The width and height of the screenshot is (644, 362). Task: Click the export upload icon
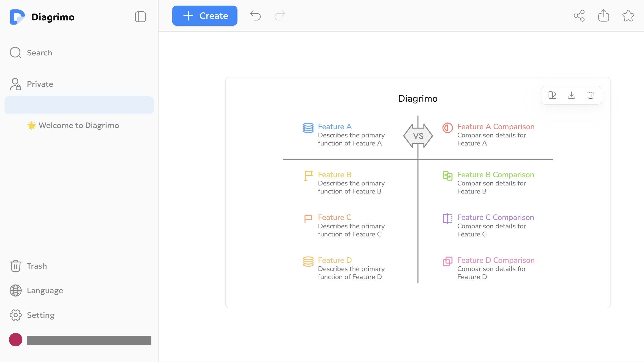click(x=604, y=15)
